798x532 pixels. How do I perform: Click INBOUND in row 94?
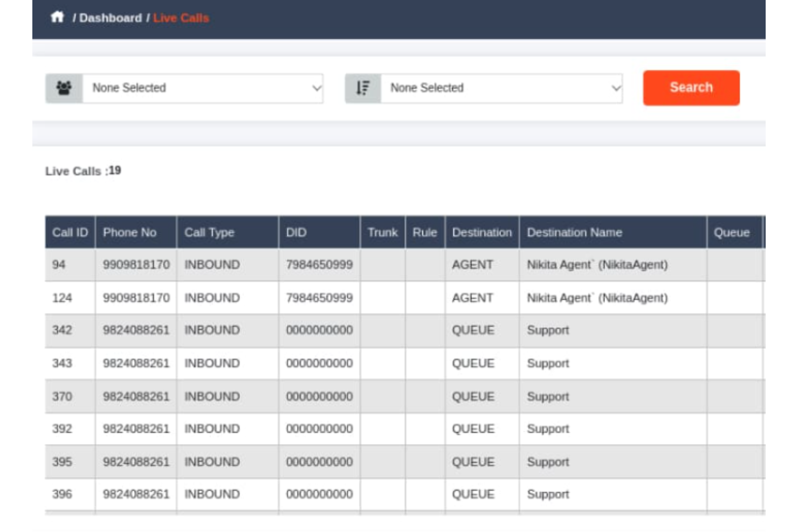212,265
